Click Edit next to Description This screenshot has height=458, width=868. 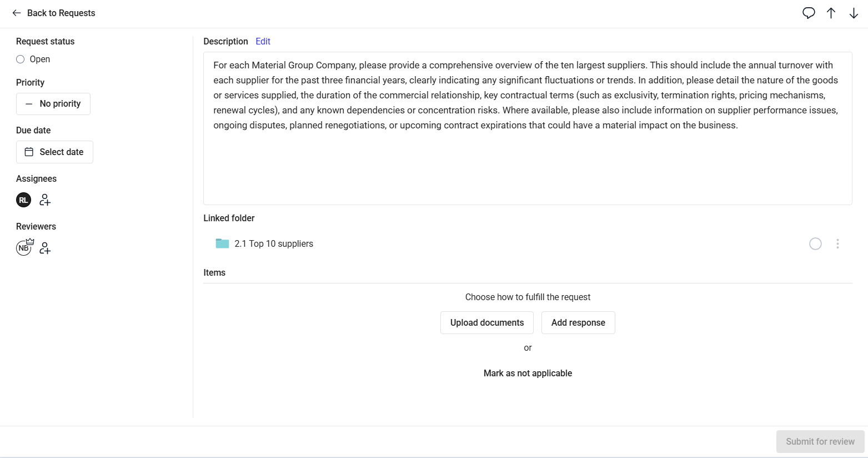click(x=263, y=41)
